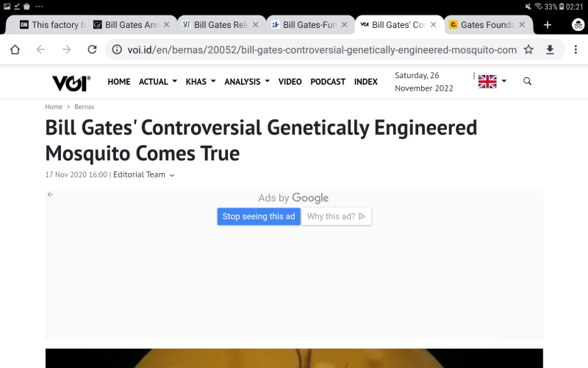Open the PODCAST menu item

[x=328, y=82]
